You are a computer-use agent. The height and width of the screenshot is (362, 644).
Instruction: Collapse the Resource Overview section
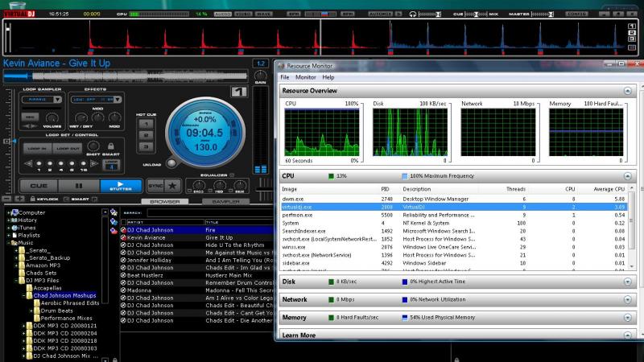tap(627, 91)
